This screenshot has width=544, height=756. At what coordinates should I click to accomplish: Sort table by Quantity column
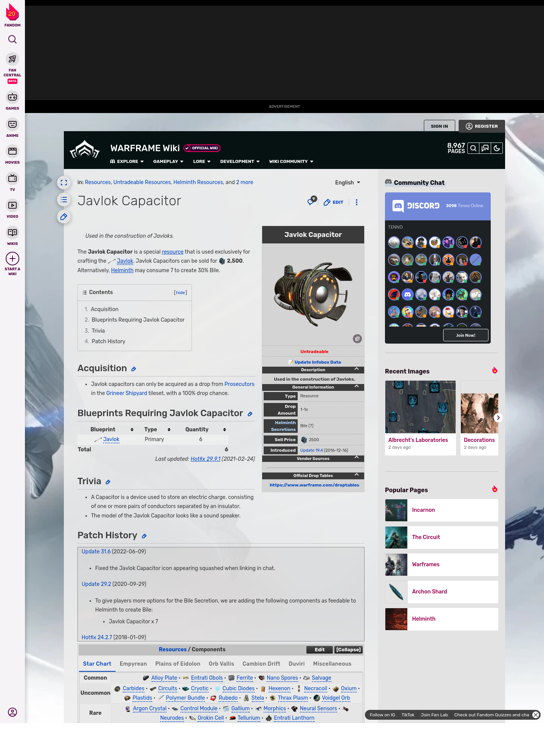224,430
